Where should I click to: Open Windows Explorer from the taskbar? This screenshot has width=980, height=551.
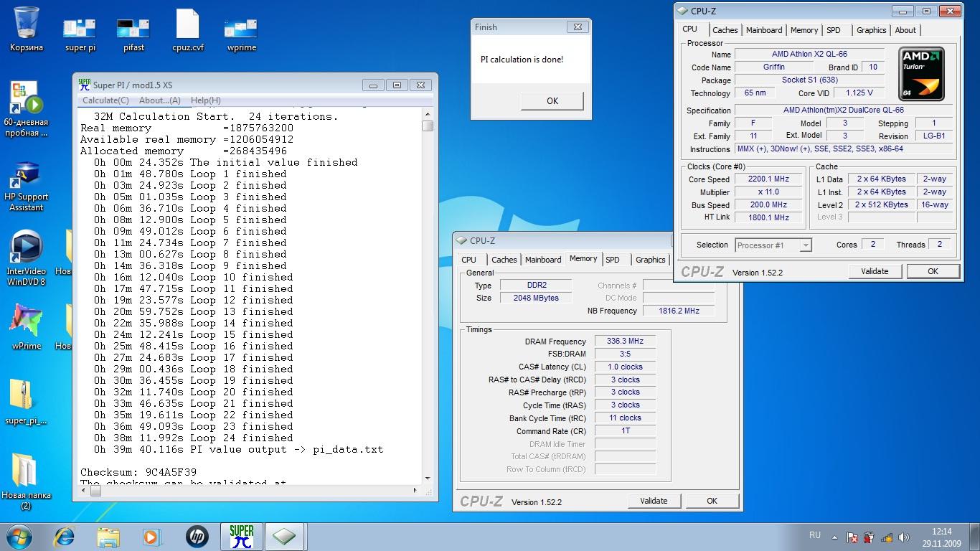[x=108, y=537]
